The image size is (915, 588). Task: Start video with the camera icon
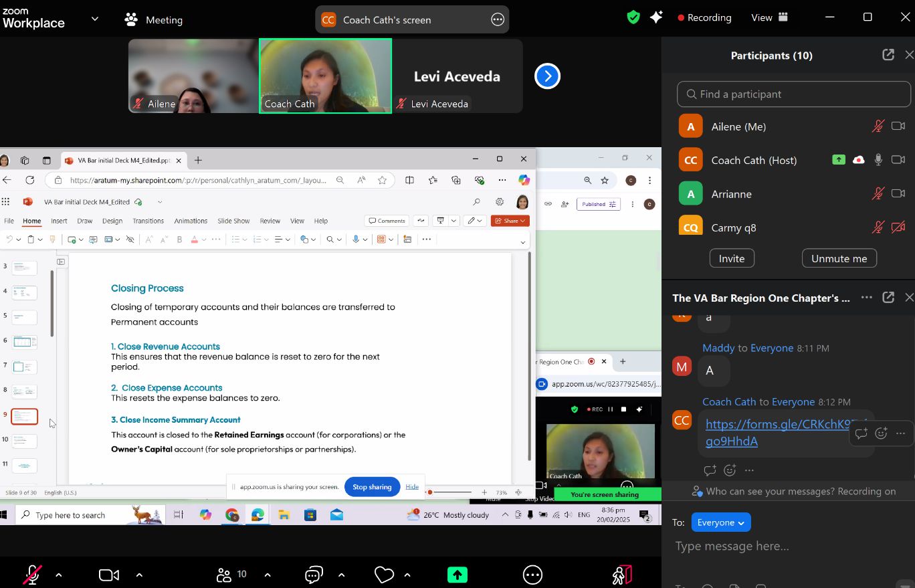click(x=109, y=575)
